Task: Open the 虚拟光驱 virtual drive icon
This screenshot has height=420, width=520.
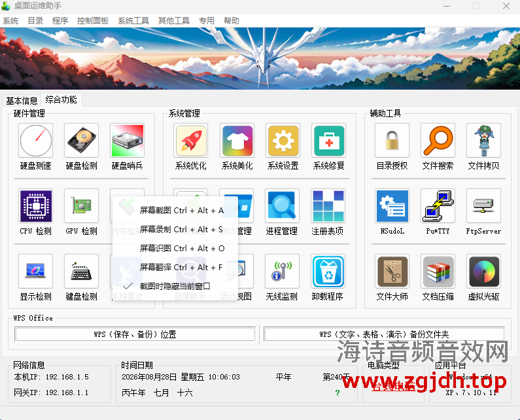Action: 483,271
